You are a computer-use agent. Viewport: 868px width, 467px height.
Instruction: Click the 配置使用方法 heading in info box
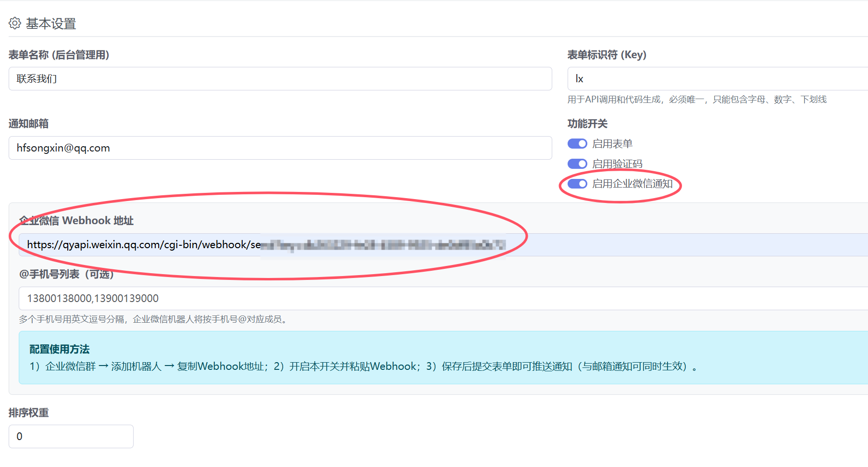pos(60,349)
